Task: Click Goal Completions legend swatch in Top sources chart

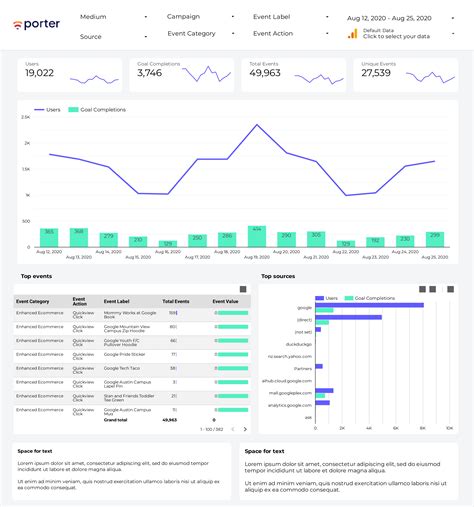Action: click(349, 298)
